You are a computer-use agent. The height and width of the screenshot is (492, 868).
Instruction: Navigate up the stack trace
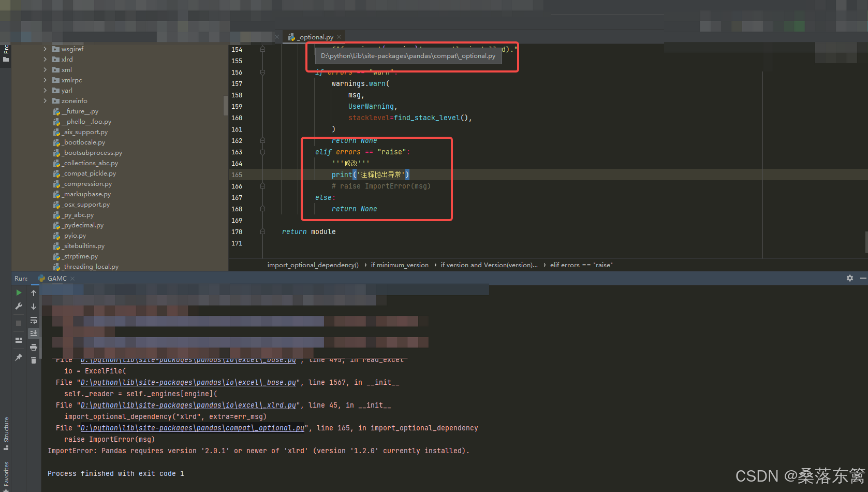pyautogui.click(x=33, y=293)
